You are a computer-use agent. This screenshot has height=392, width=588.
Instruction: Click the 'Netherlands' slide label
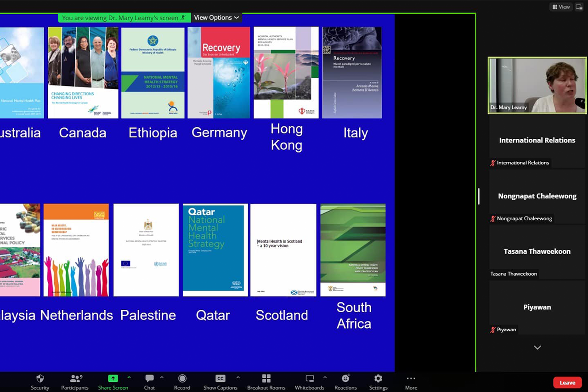coord(76,315)
